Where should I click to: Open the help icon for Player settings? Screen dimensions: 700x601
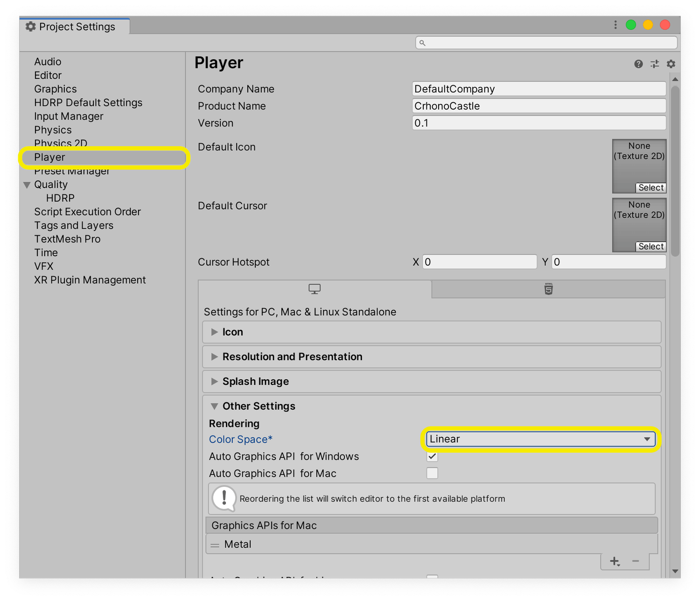pyautogui.click(x=638, y=64)
